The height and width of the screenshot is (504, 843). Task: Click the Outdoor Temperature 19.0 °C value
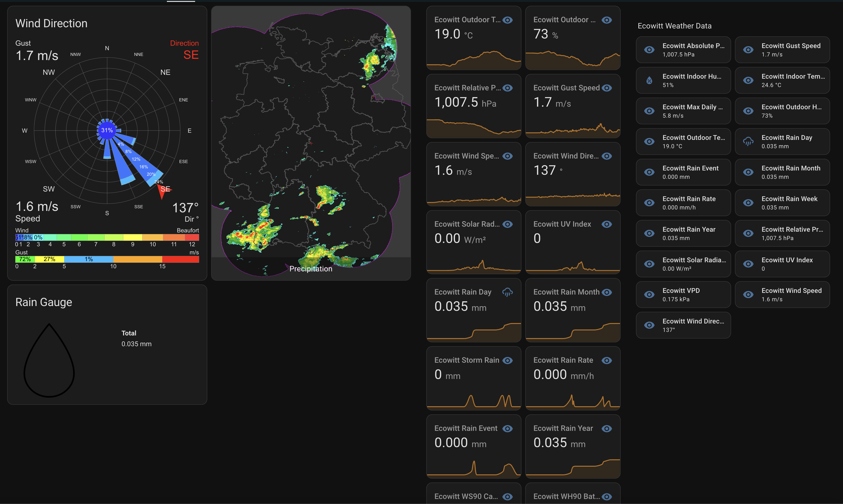point(453,34)
